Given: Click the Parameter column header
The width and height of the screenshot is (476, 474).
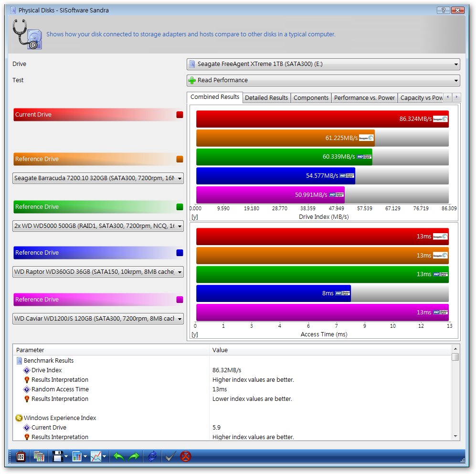Looking at the screenshot, I should coord(111,350).
